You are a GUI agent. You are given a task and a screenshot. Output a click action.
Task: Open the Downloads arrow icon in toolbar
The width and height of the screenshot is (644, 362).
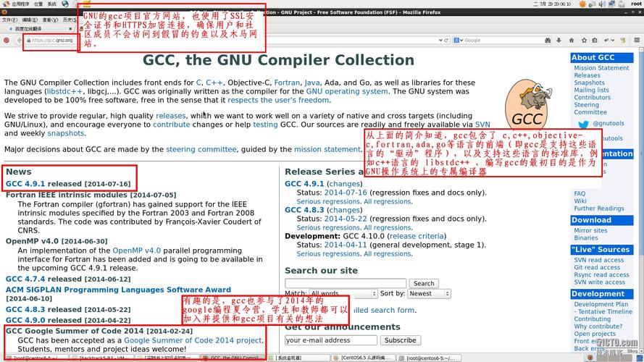[559, 41]
